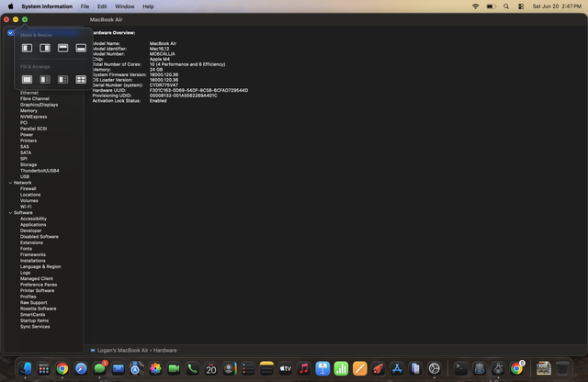Open battery status in menu bar
Viewport: 588px width, 382px height.
[x=492, y=6]
